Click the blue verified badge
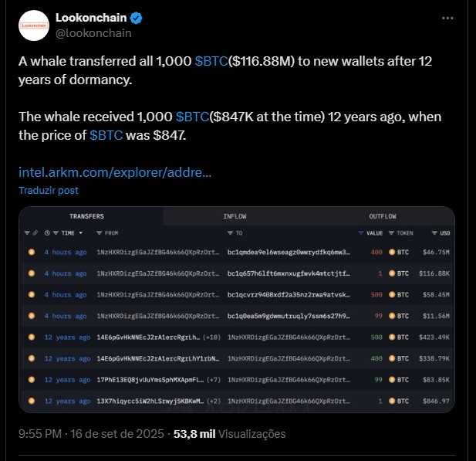 136,18
